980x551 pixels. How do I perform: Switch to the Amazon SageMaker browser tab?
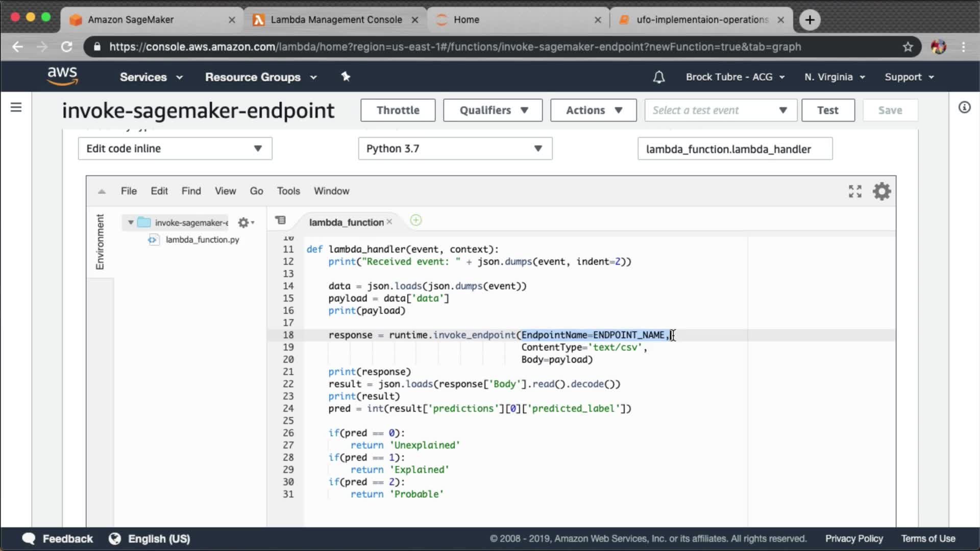point(131,19)
